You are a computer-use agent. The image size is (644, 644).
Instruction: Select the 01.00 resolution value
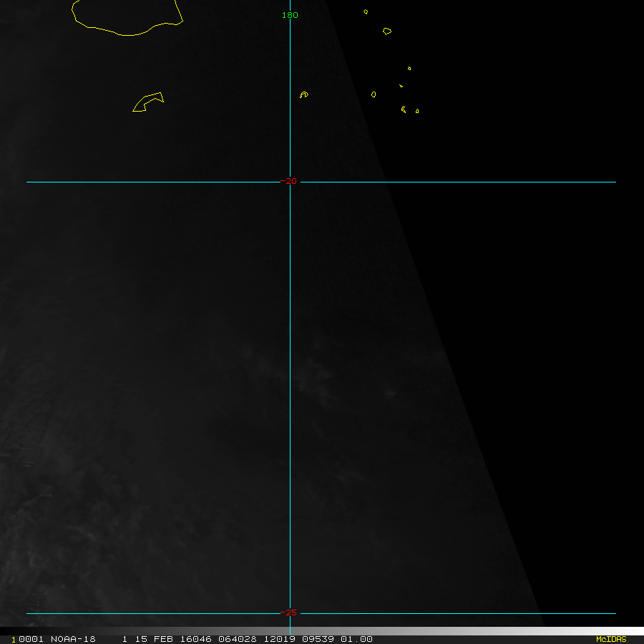356,639
